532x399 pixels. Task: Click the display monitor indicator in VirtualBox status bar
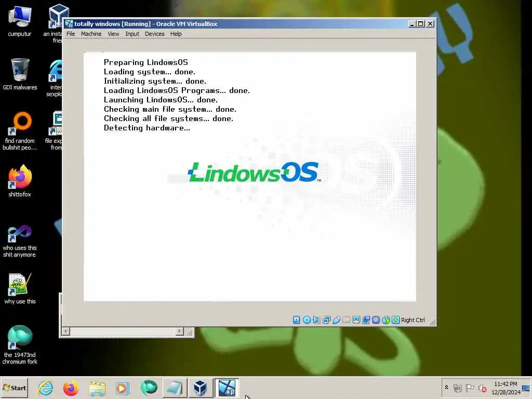(356, 320)
